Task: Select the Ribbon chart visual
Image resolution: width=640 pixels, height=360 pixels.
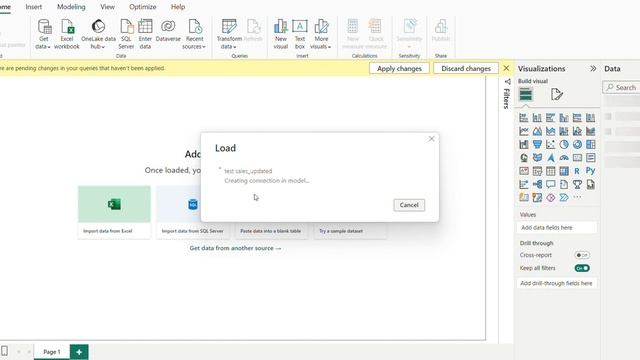Action: (x=590, y=131)
